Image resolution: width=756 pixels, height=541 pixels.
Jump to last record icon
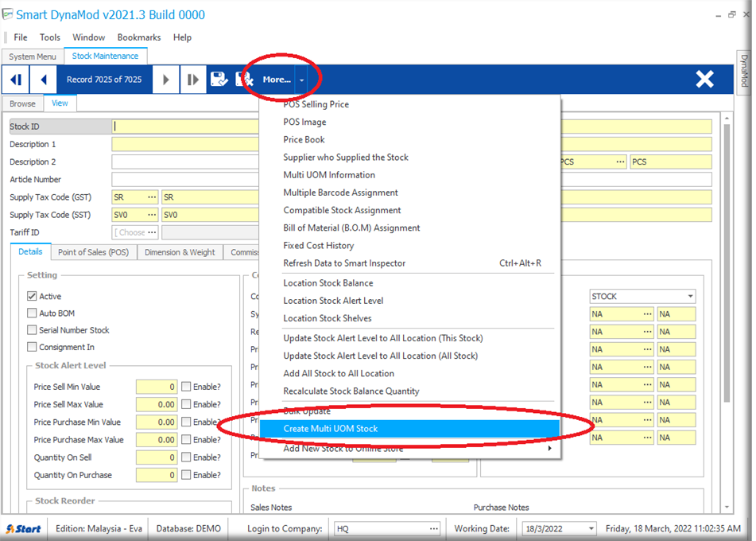click(x=192, y=80)
